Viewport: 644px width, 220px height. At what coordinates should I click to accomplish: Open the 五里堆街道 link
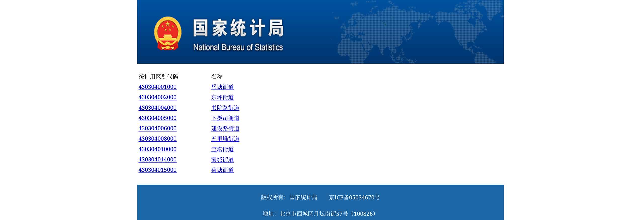[x=225, y=139]
